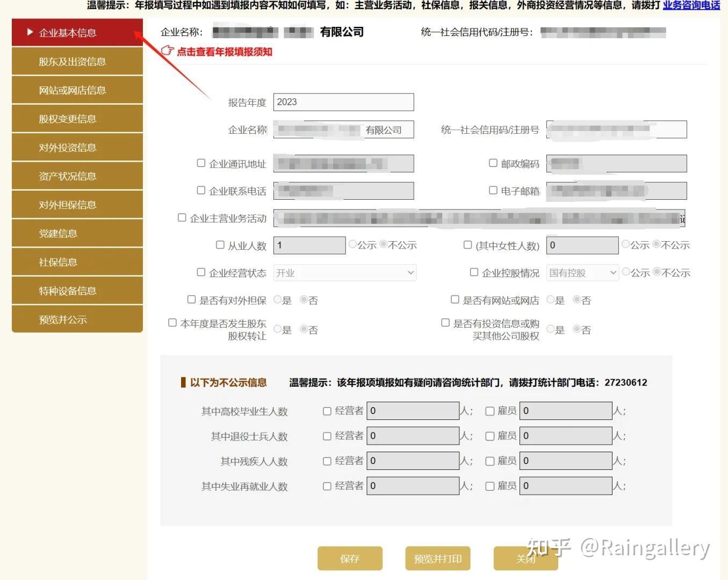The width and height of the screenshot is (728, 580).
Task: Open 特种设备信息 section
Action: point(77,291)
